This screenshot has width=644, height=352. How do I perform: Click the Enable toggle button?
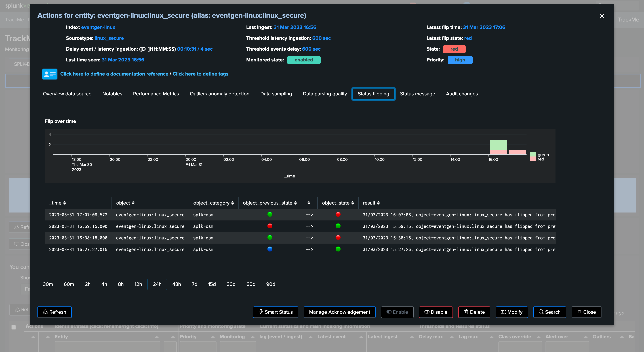point(397,312)
